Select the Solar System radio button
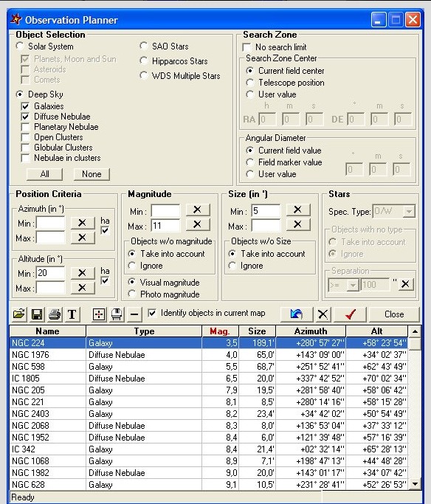This screenshot has width=431, height=504. coord(20,46)
